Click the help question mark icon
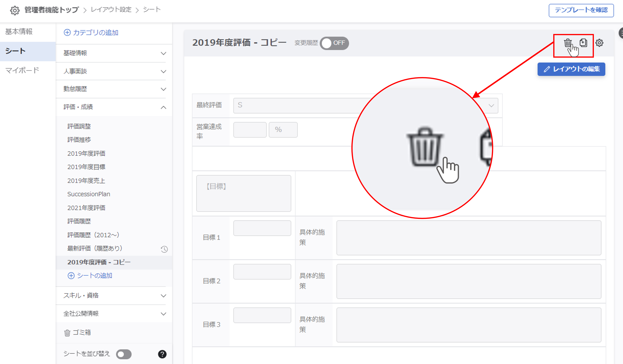 click(x=162, y=354)
